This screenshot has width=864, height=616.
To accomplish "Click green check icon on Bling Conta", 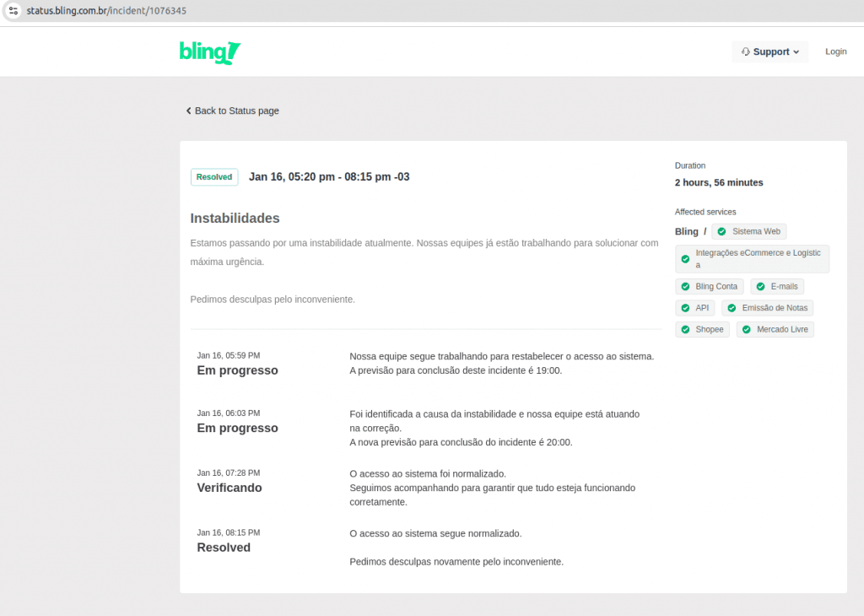I will (685, 287).
